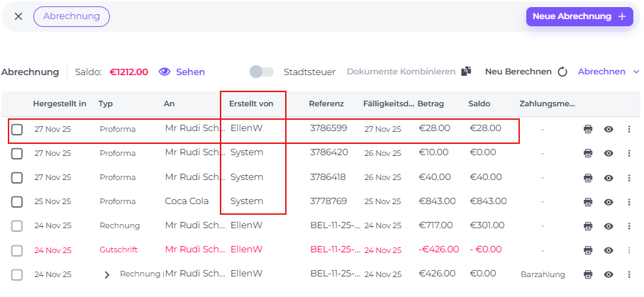Click the Abrechnung tab pill
644x297 pixels.
point(72,16)
